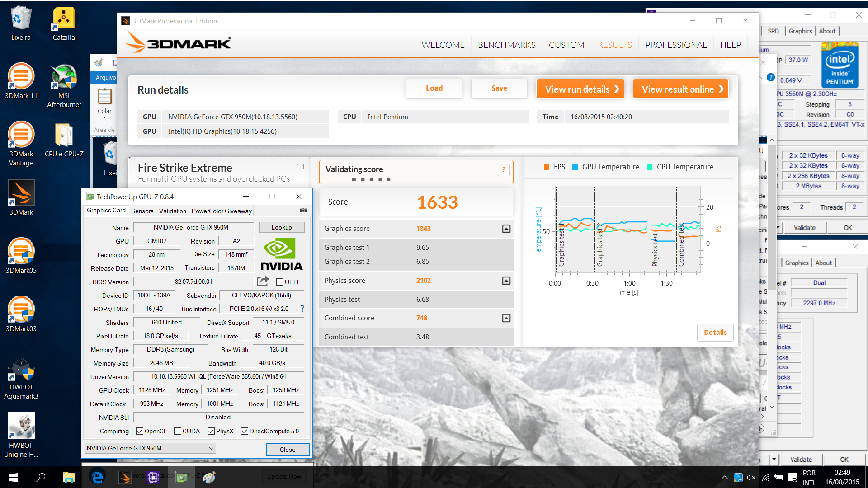This screenshot has width=868, height=488.
Task: Expand the Graphics score details toggle
Action: [x=506, y=229]
